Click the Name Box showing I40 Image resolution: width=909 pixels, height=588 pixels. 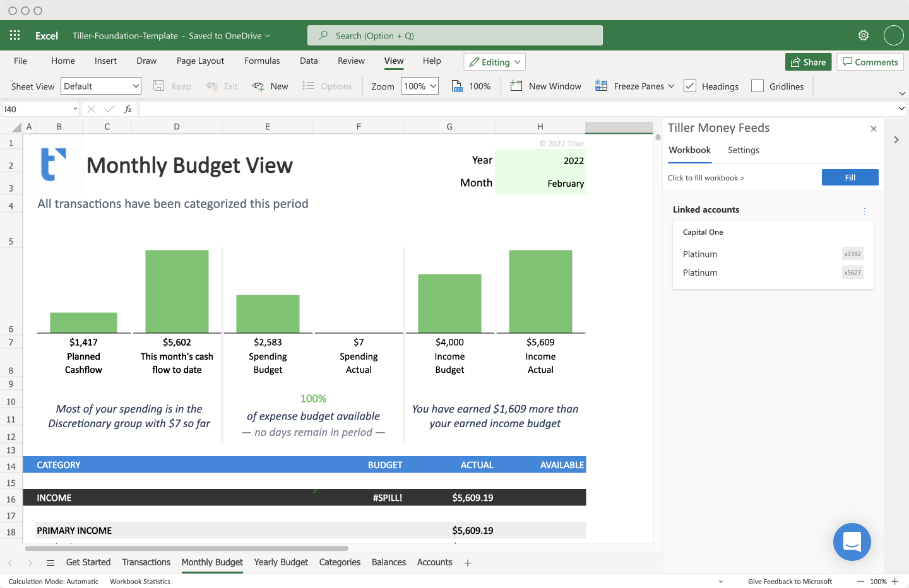41,109
